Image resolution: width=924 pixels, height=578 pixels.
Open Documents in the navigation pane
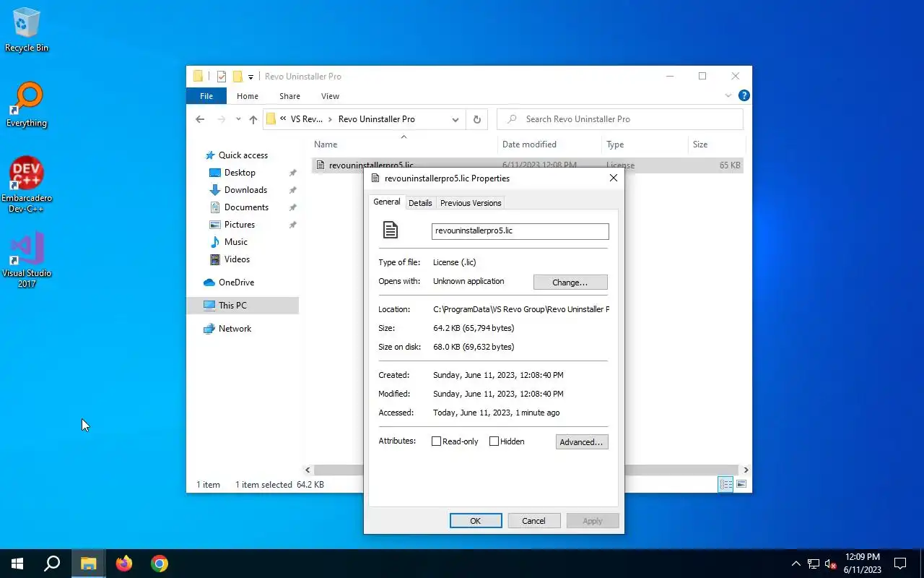coord(246,207)
